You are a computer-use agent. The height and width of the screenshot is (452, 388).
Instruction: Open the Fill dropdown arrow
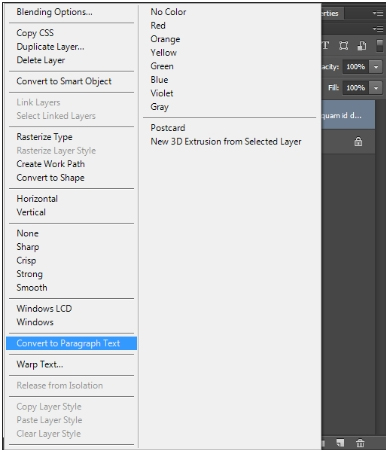(376, 88)
